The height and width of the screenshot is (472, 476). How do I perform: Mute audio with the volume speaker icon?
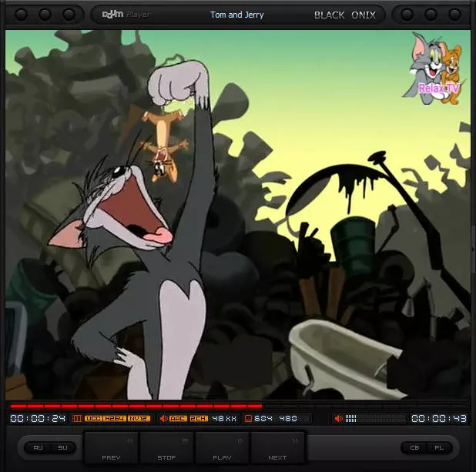tap(338, 419)
